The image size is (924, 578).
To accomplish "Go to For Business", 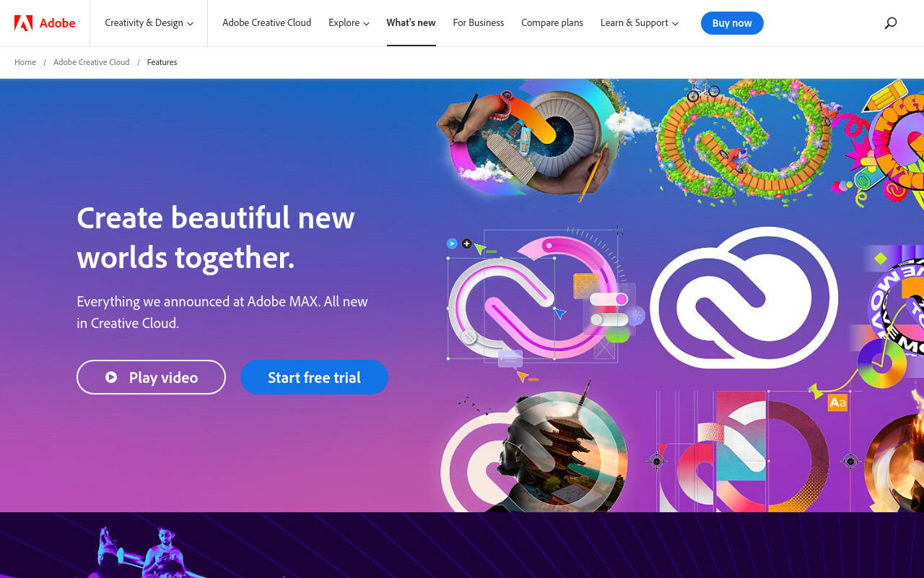I will 479,23.
